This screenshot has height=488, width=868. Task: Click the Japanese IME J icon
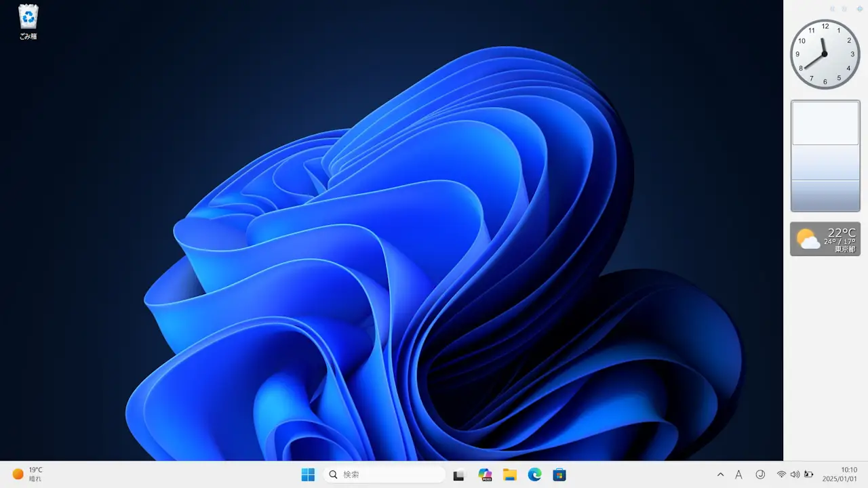[x=760, y=474]
